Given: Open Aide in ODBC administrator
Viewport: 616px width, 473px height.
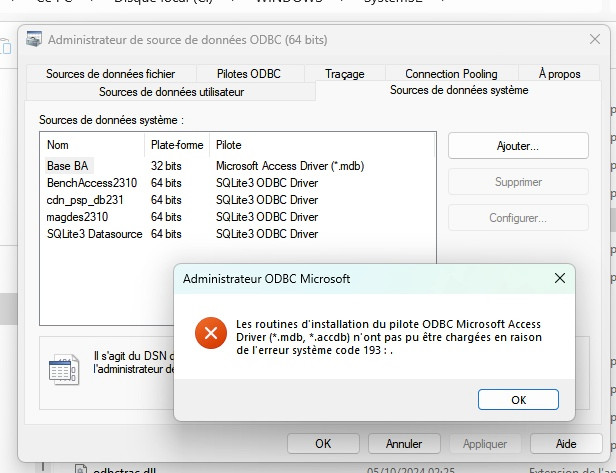Looking at the screenshot, I should 566,444.
